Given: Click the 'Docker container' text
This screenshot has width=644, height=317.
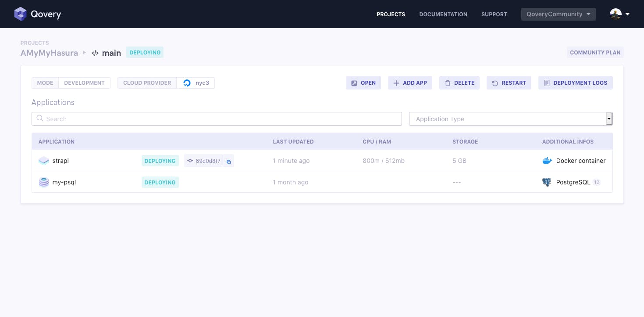Looking at the screenshot, I should pyautogui.click(x=581, y=161).
